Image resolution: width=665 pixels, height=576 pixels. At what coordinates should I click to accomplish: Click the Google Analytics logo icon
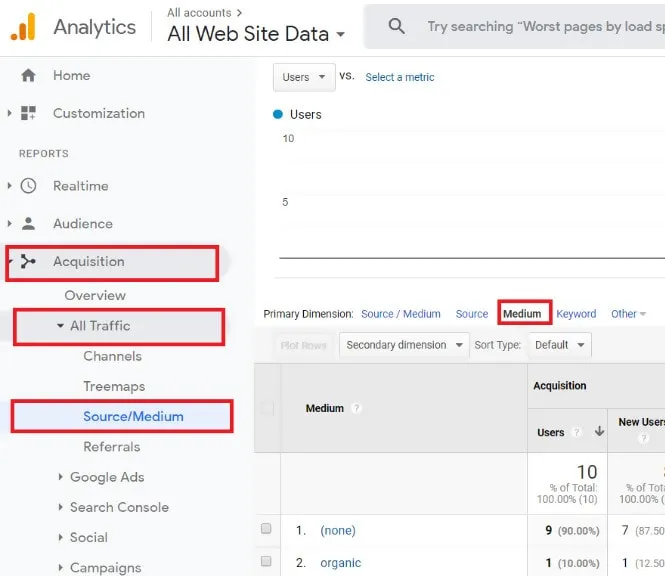click(23, 26)
